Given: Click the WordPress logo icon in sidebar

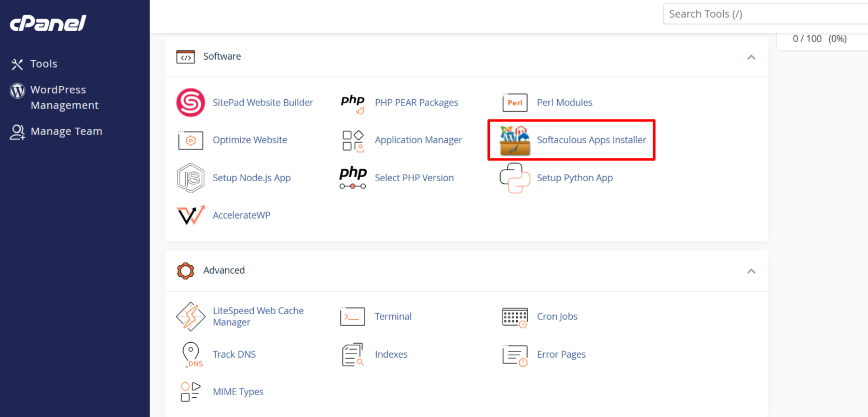Looking at the screenshot, I should pyautogui.click(x=18, y=91).
